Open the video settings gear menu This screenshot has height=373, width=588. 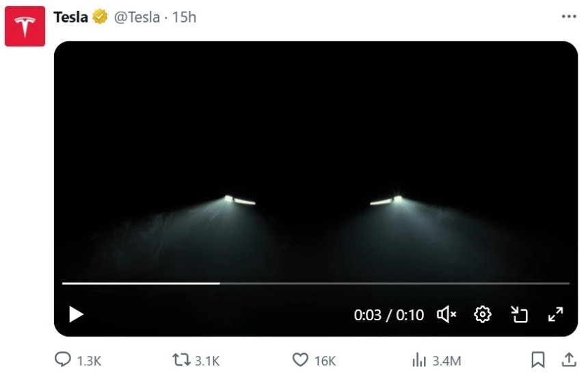coord(483,314)
